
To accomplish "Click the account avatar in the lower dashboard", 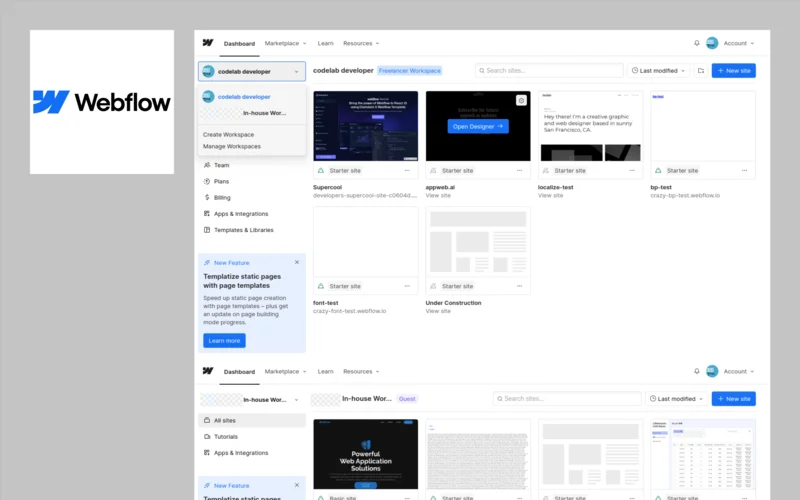I will [x=712, y=371].
